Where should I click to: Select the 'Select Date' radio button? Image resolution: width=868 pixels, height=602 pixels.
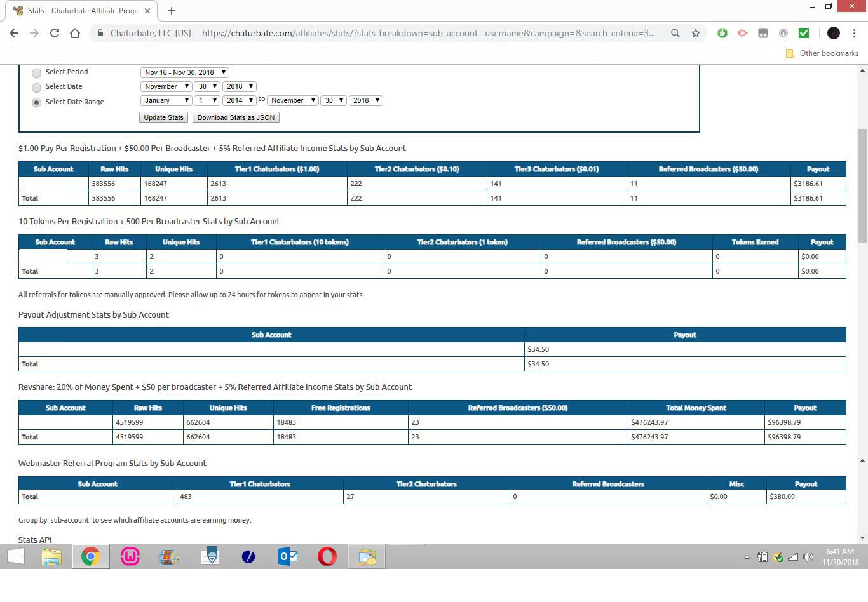click(x=36, y=88)
